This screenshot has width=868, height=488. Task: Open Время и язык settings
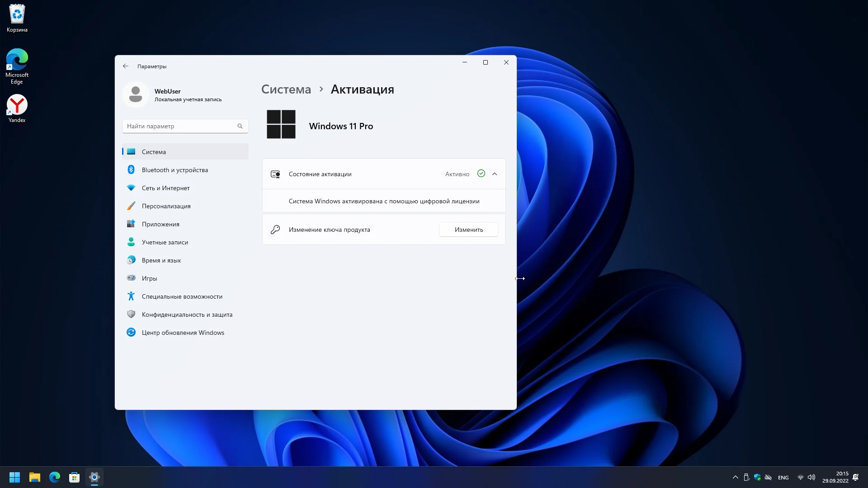161,260
